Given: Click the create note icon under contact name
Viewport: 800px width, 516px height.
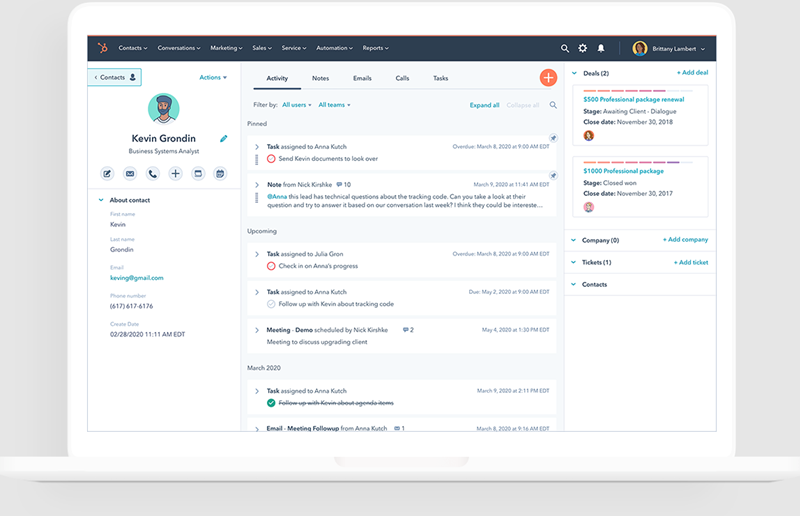Looking at the screenshot, I should click(x=107, y=174).
